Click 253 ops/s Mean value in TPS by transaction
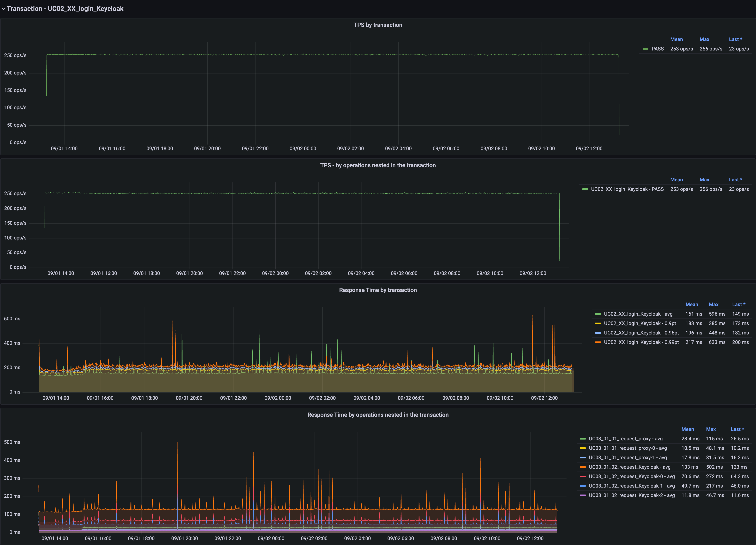This screenshot has width=756, height=545. coord(681,49)
